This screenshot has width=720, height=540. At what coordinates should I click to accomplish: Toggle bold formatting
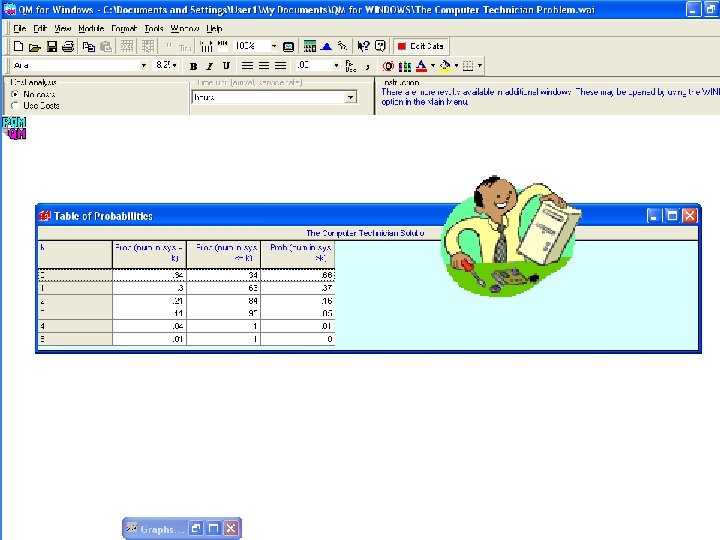[x=193, y=66]
